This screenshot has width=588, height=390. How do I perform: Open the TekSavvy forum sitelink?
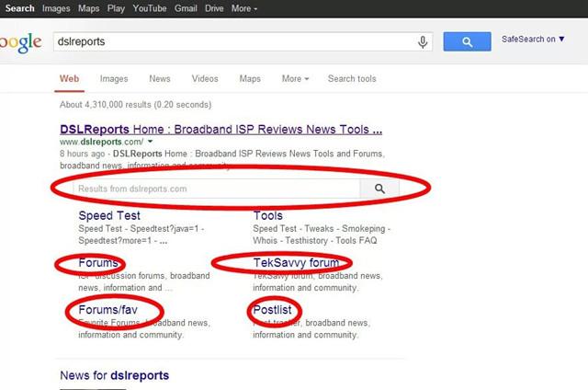click(x=296, y=263)
